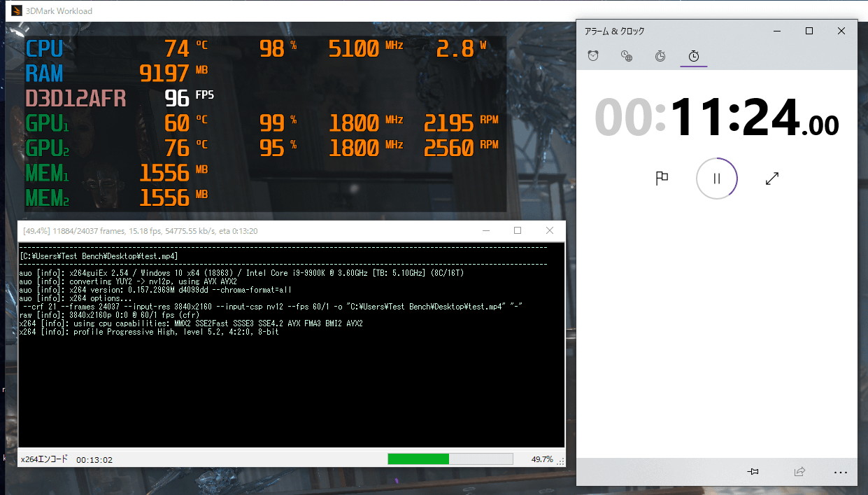Click the GPU1 temperature 60 °C reading
868x495 pixels.
[185, 123]
